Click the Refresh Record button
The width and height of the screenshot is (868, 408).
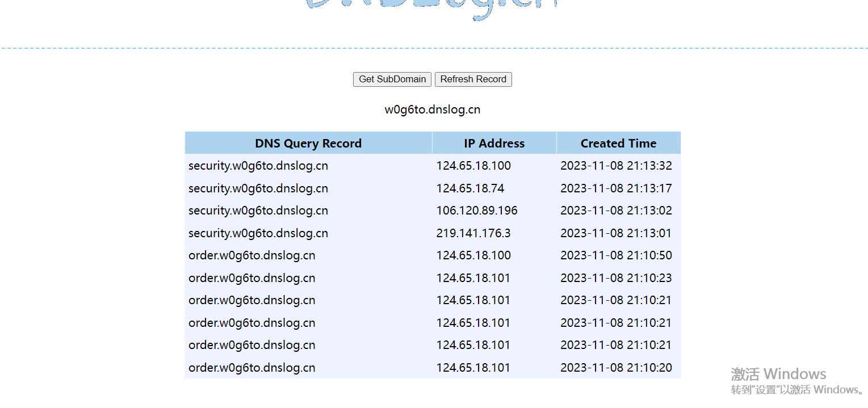coord(473,79)
